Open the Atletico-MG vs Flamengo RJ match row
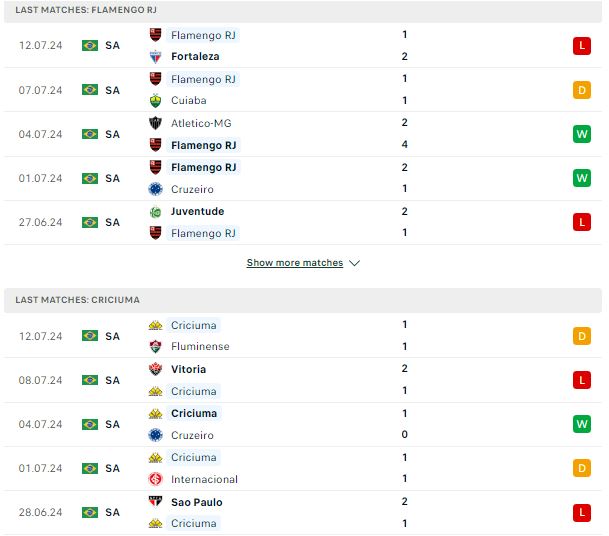The height and width of the screenshot is (536, 609). (x=303, y=134)
